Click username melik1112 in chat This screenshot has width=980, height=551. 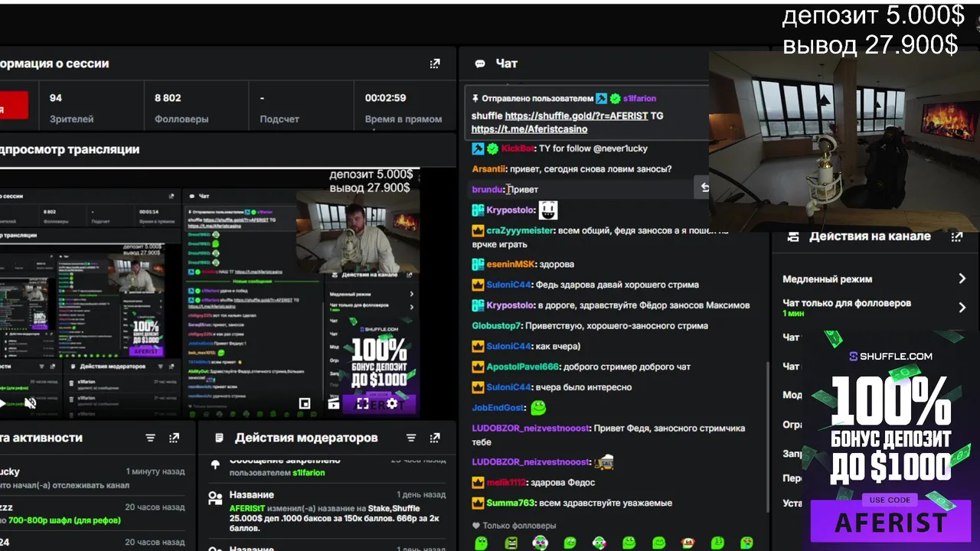[507, 483]
